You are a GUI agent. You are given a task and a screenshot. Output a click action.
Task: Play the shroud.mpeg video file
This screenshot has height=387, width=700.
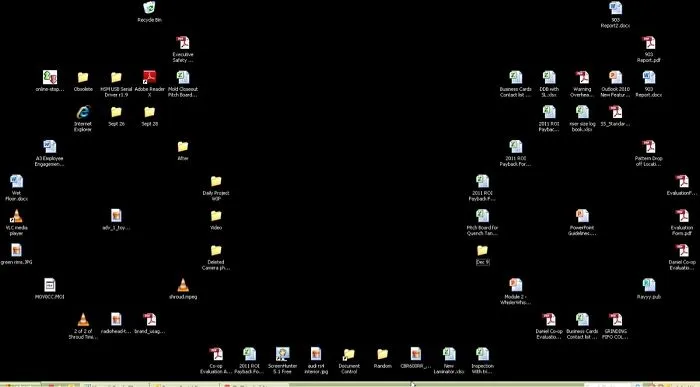point(183,285)
